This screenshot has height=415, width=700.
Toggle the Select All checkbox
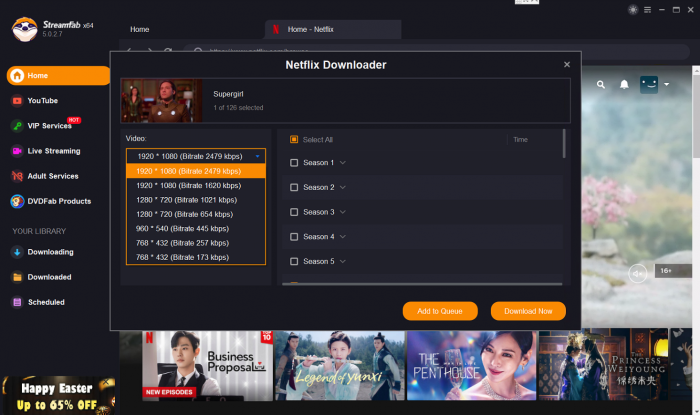(294, 140)
